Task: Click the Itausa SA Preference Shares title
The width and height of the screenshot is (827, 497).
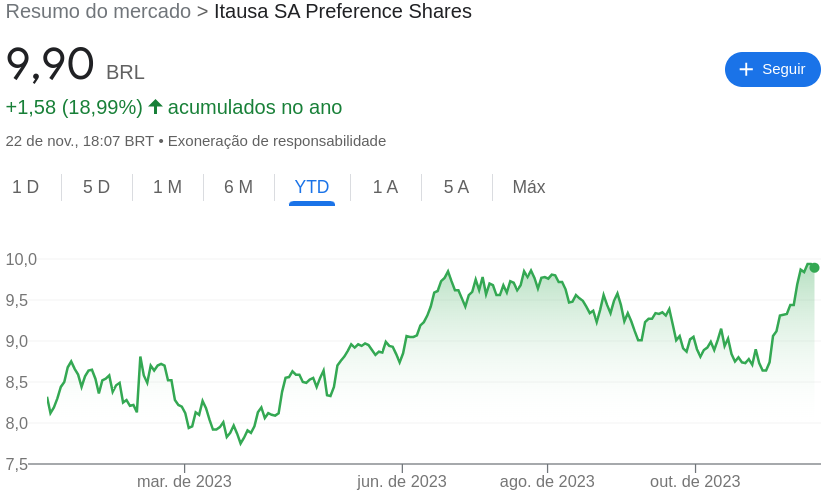Action: 343,11
